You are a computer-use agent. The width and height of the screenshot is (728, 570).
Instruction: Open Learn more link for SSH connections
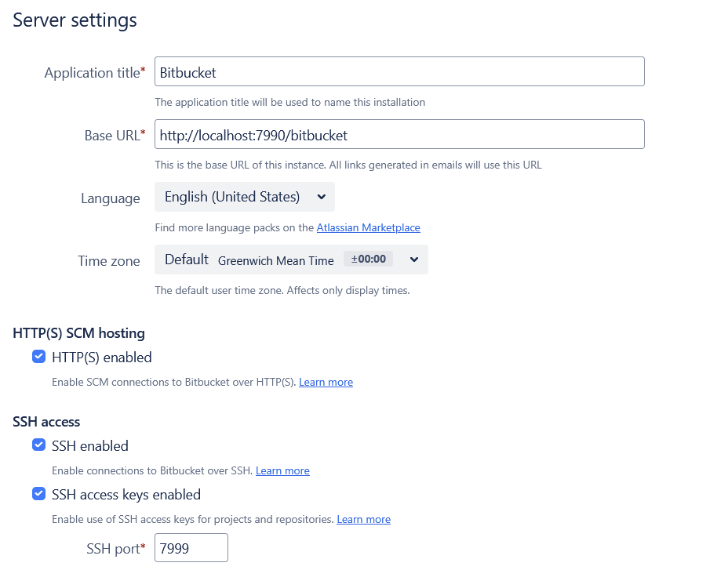(282, 470)
